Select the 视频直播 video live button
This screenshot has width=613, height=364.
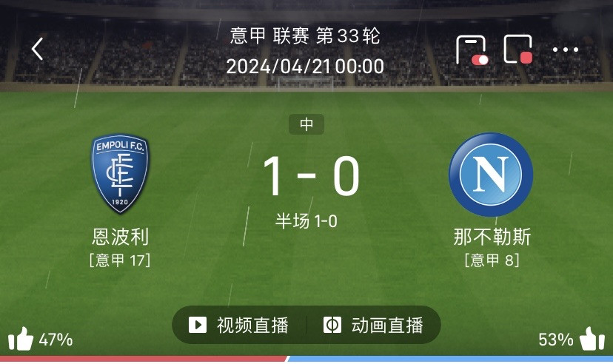point(239,325)
